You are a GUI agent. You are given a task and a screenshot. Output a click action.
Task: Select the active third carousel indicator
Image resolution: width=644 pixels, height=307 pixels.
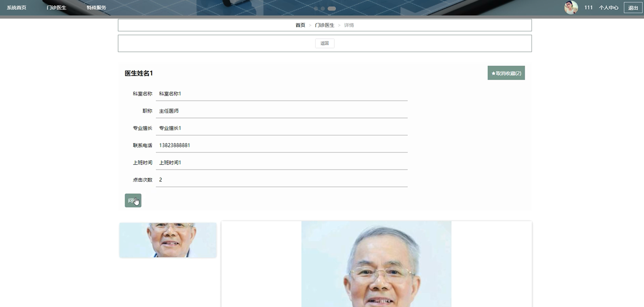pos(332,9)
